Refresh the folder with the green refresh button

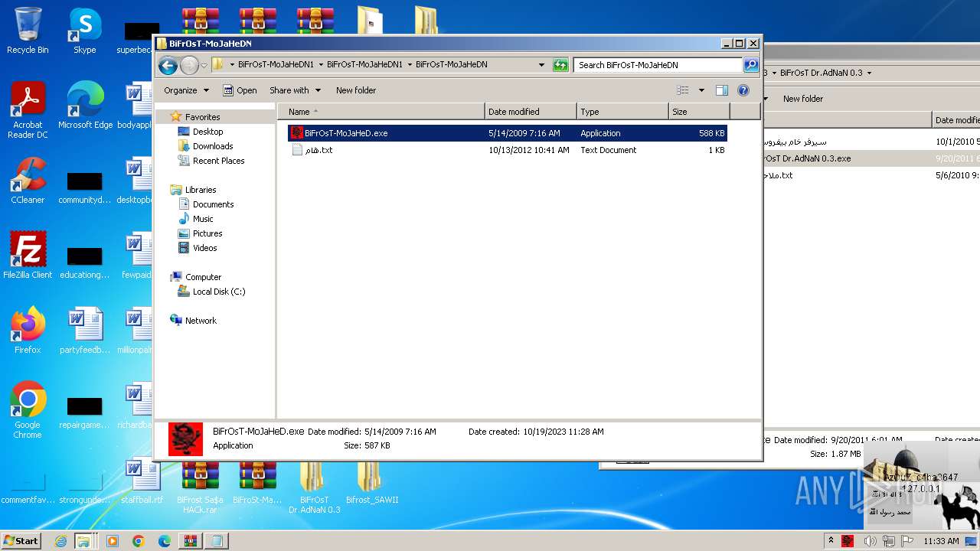click(x=560, y=65)
